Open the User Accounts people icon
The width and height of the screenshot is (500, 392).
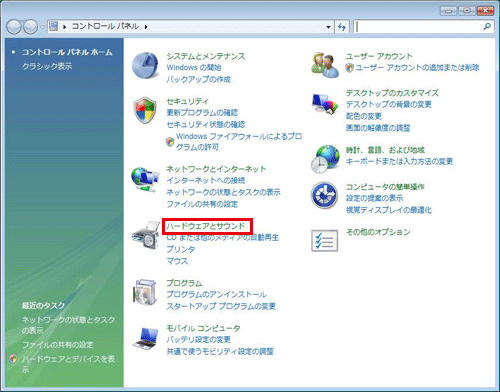[325, 65]
